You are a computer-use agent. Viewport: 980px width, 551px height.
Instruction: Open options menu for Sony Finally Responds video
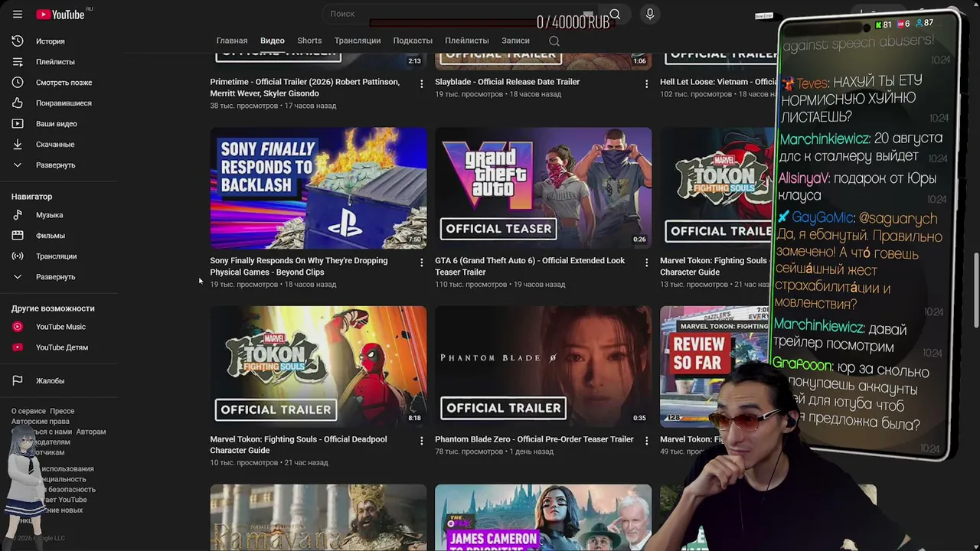[421, 262]
